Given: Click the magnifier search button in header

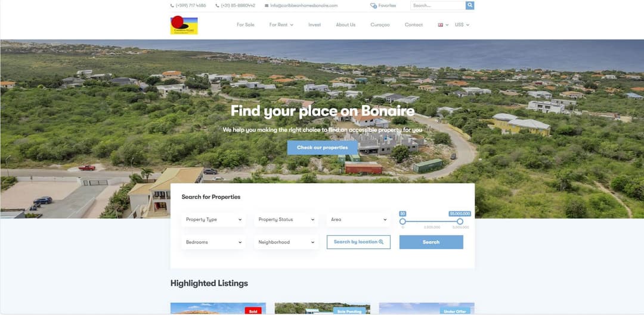Looking at the screenshot, I should click(470, 5).
